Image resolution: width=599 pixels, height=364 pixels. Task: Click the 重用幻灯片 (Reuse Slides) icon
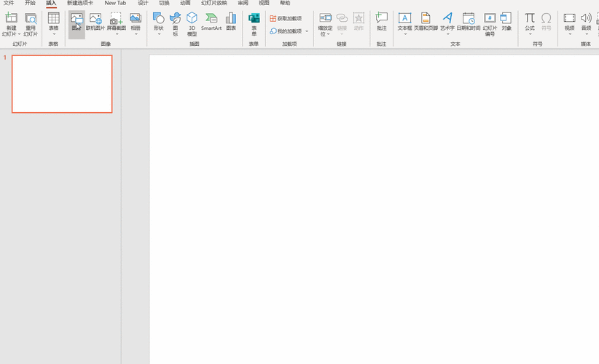[x=31, y=18]
